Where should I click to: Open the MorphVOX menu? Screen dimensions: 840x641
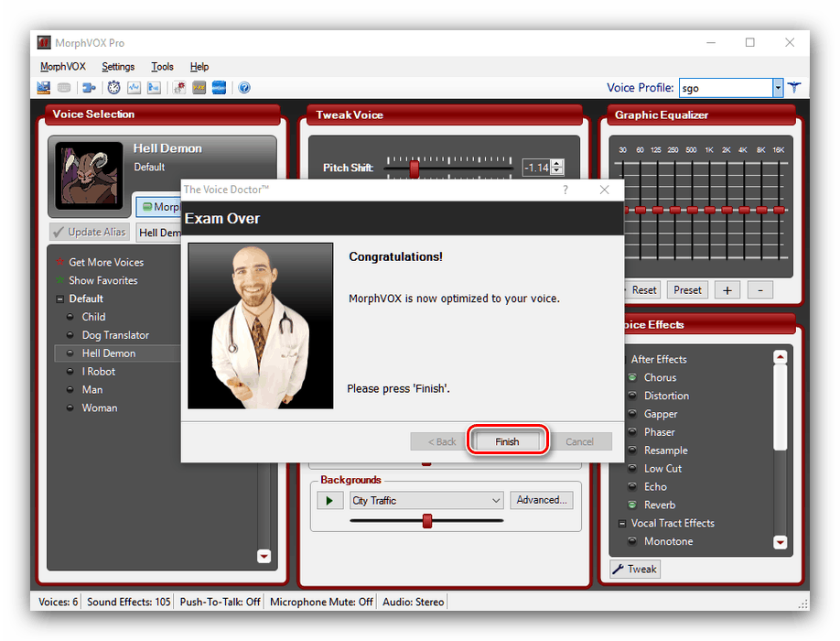[62, 67]
